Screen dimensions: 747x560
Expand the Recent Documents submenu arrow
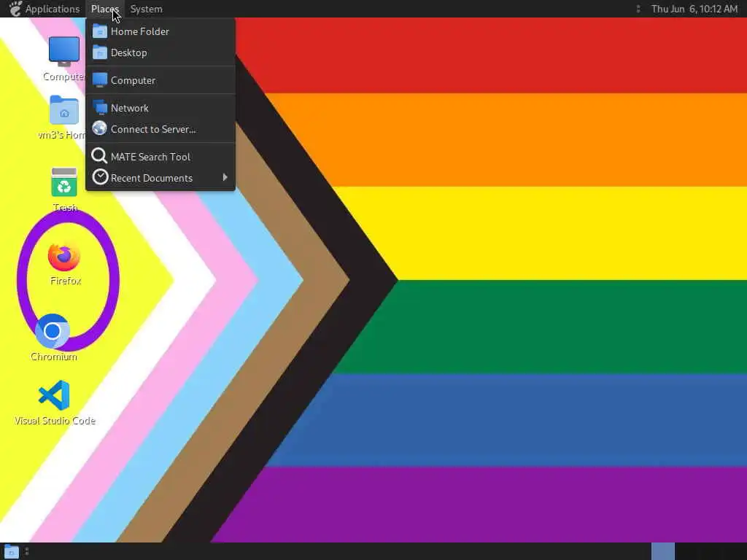(225, 178)
